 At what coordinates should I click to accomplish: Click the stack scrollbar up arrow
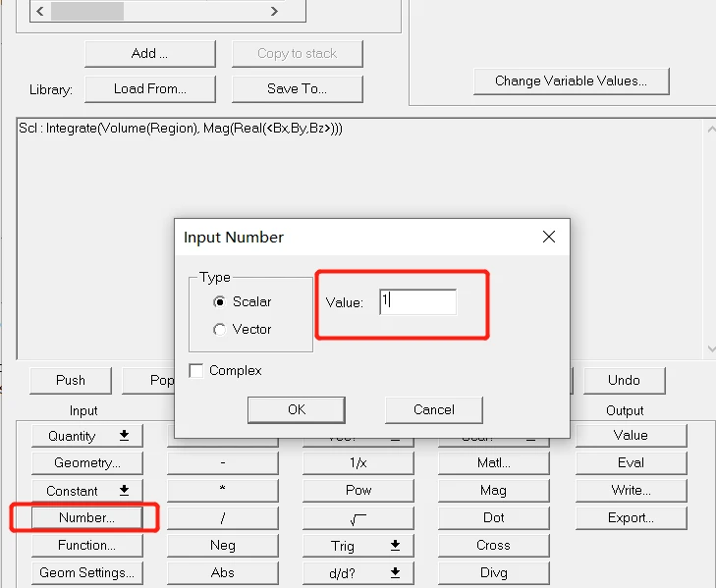coord(711,130)
